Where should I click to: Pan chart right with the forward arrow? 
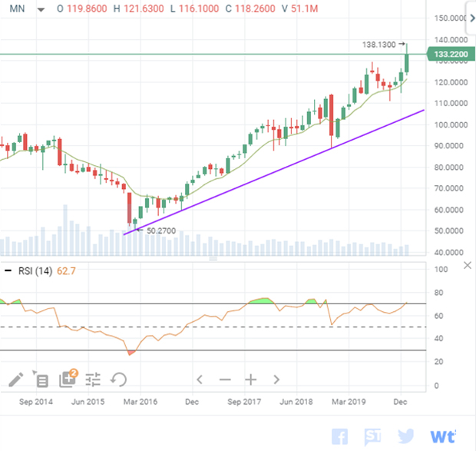pyautogui.click(x=276, y=380)
